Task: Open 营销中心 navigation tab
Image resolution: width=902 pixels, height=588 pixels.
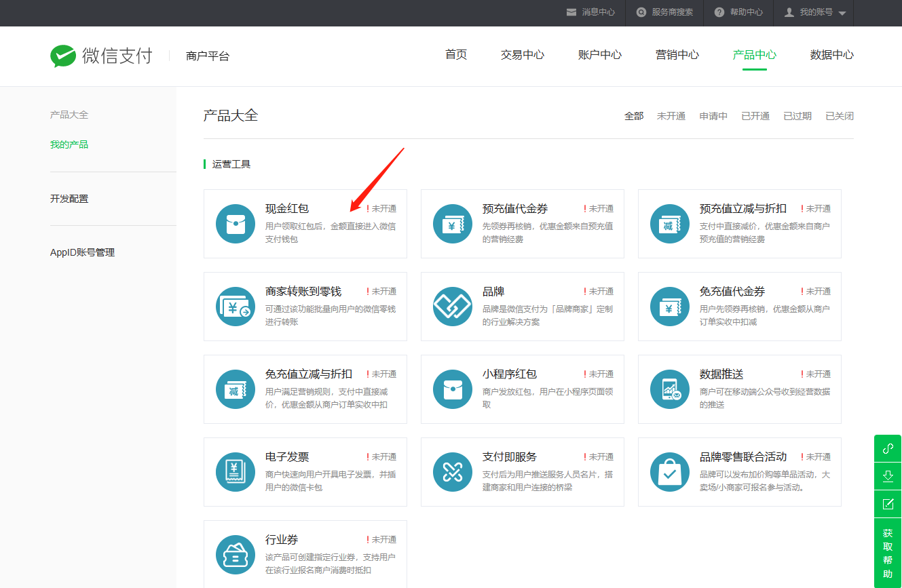Action: (677, 55)
